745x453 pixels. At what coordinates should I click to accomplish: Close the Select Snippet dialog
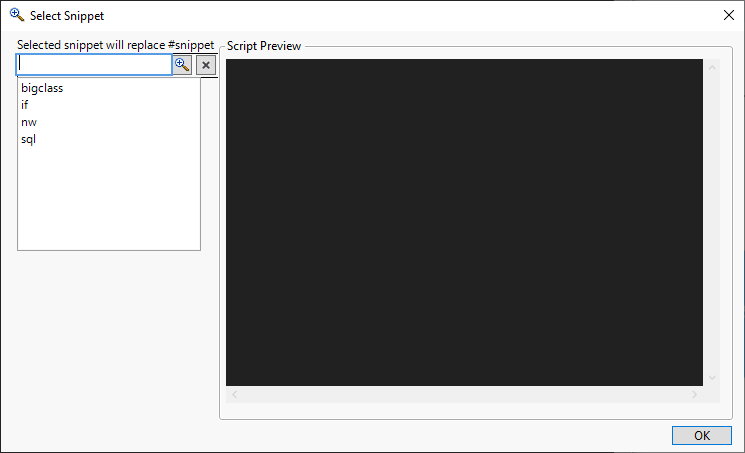(x=729, y=15)
